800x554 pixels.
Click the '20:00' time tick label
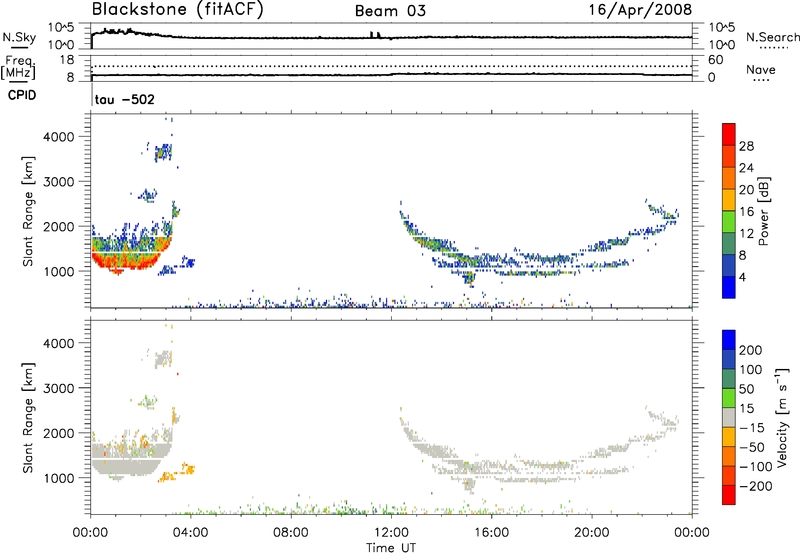click(592, 533)
